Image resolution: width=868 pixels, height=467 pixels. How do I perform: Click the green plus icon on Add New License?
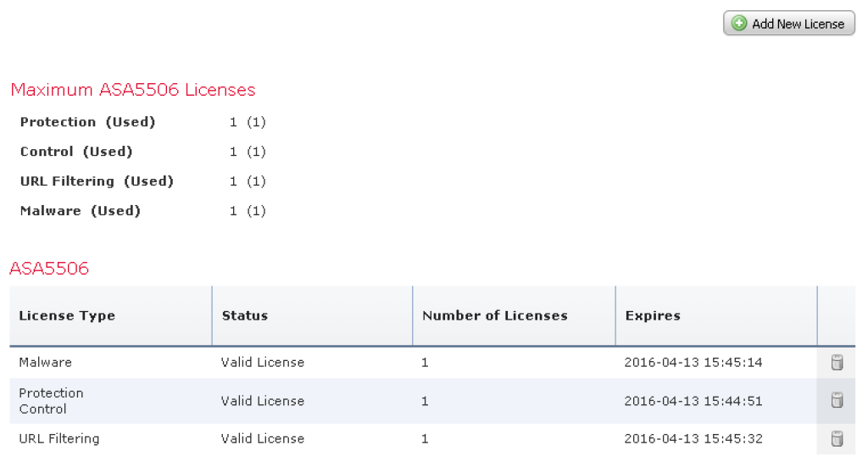click(739, 24)
